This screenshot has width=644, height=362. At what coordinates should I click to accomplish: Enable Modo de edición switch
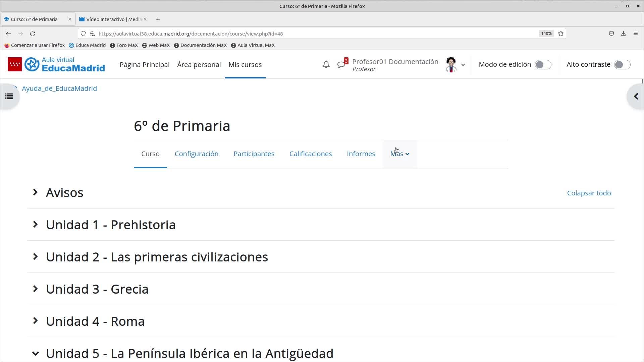click(543, 65)
